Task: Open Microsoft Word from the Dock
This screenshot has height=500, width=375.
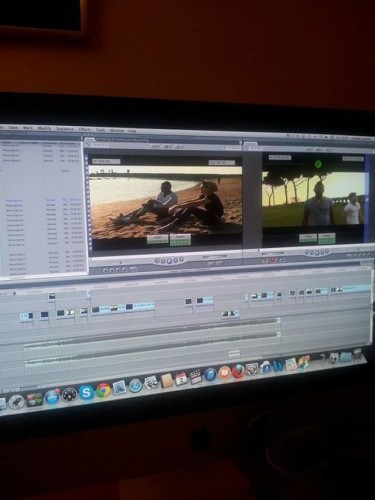Action: click(x=279, y=366)
